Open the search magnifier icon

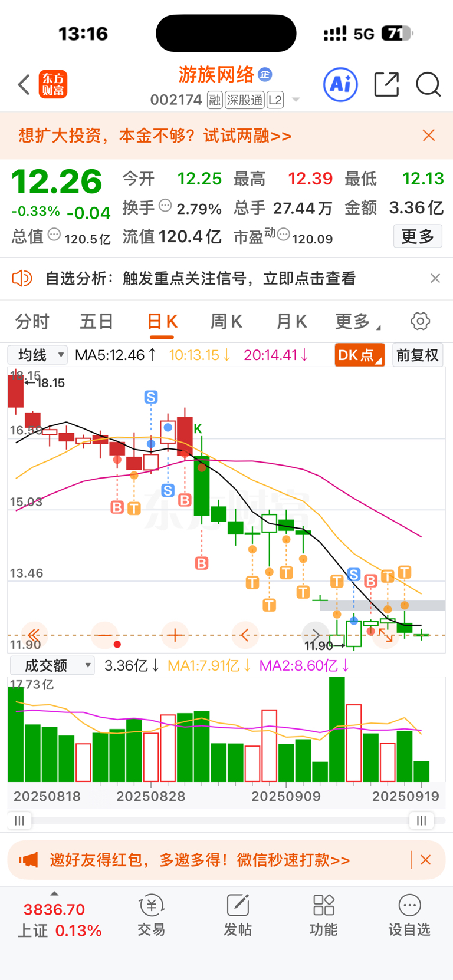(428, 85)
